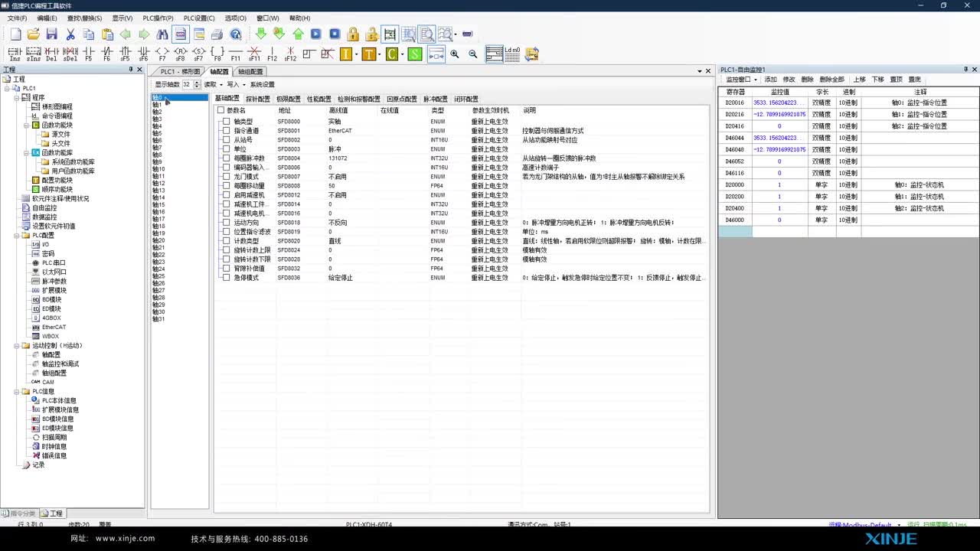Click the Del delete icon

51,54
